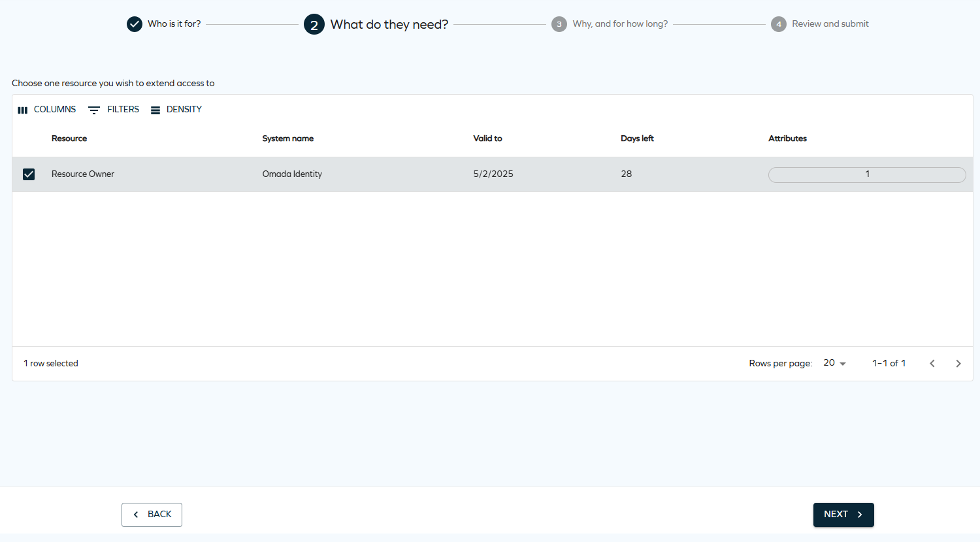
Task: Click the 5/2/2025 valid-to date
Action: point(493,174)
